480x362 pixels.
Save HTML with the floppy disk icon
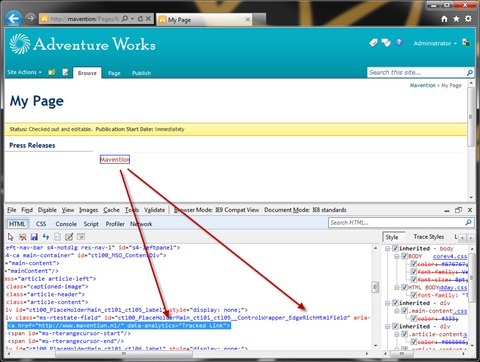(34, 237)
